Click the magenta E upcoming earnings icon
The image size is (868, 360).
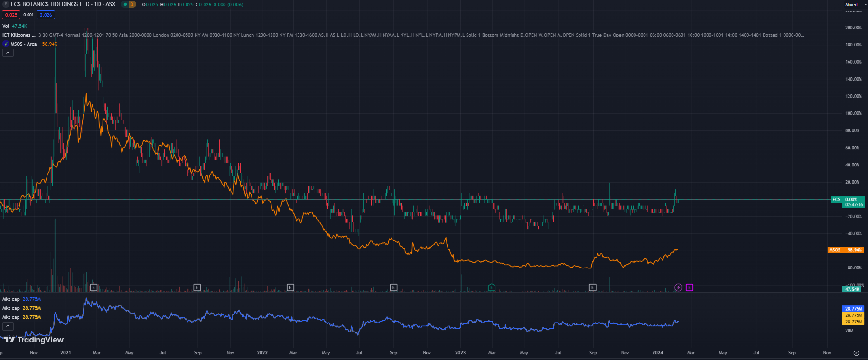pyautogui.click(x=690, y=287)
